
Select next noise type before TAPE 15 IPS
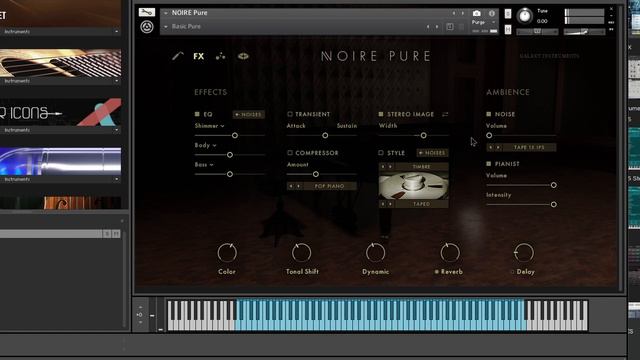(498, 147)
